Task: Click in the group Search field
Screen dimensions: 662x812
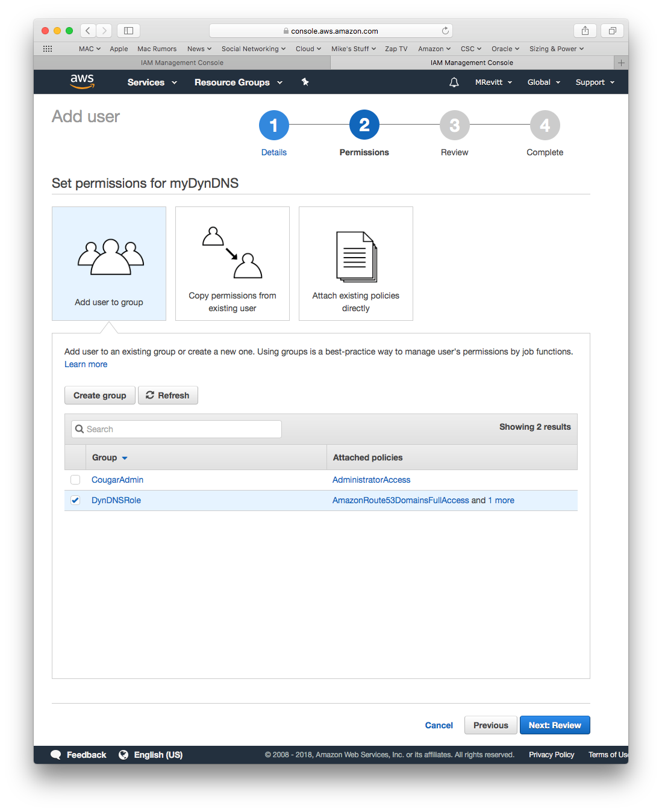Action: pos(176,429)
